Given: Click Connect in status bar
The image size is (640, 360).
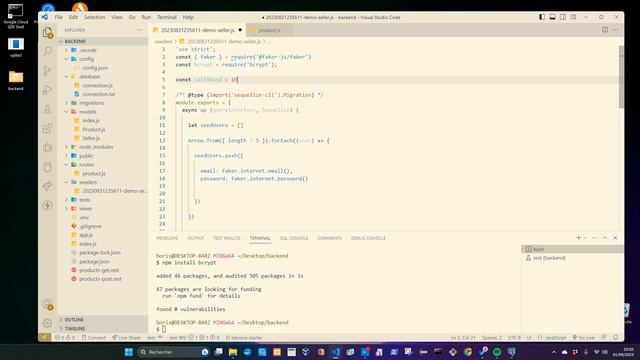Looking at the screenshot, I should click(x=93, y=338).
